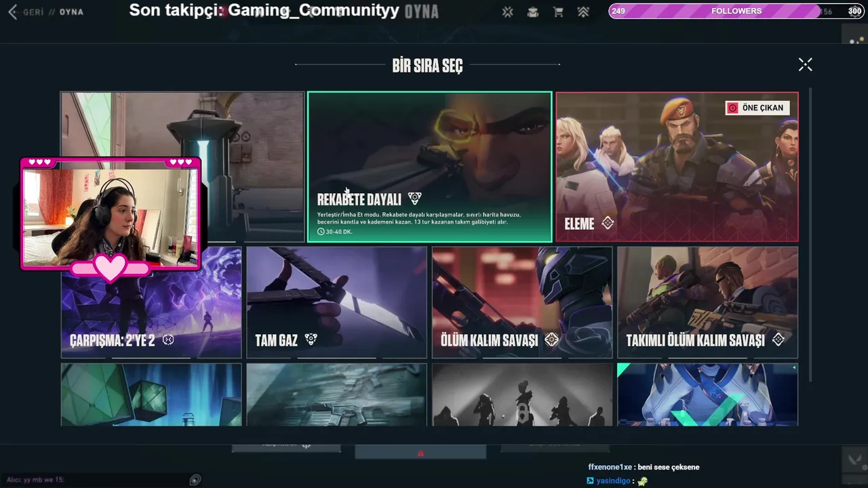The height and width of the screenshot is (488, 868).
Task: Click chat message from ffxenone1xe
Action: [x=644, y=467]
